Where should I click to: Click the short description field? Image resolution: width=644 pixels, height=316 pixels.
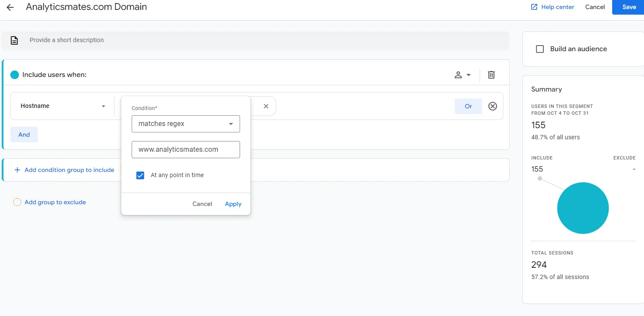[255, 40]
